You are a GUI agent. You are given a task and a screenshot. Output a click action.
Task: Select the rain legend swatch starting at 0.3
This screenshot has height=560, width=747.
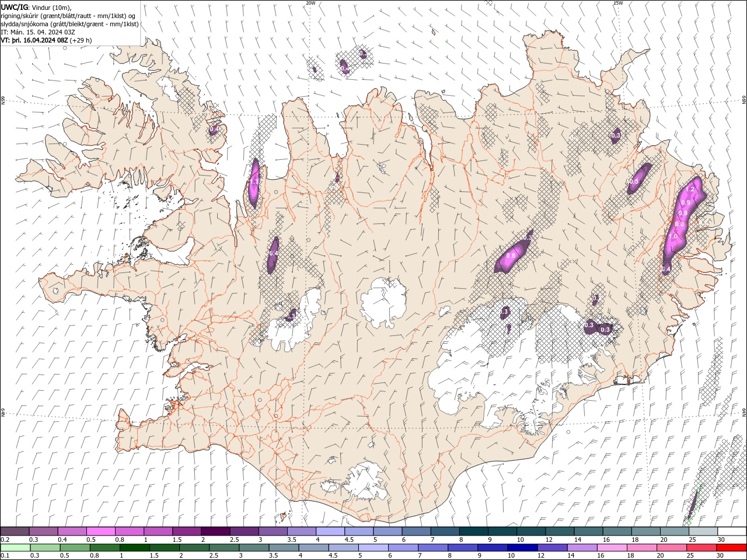pyautogui.click(x=45, y=548)
